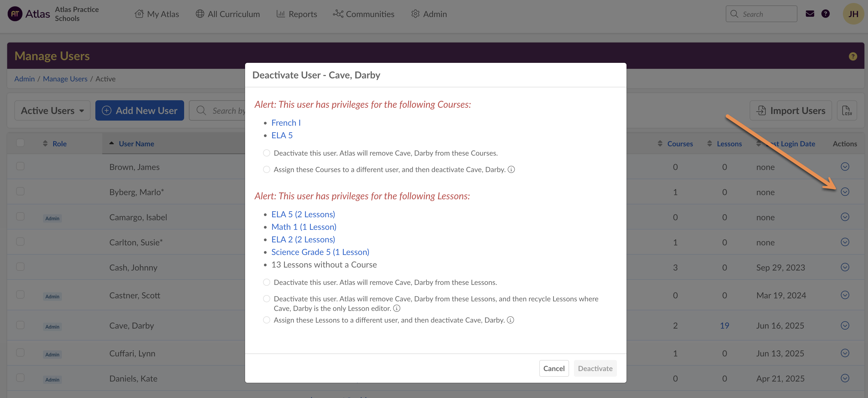
Task: Sort table by Courses column
Action: (x=680, y=144)
